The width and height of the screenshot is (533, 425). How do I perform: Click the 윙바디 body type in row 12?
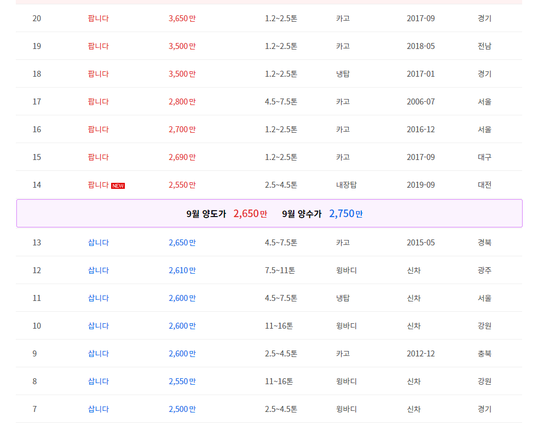(346, 270)
